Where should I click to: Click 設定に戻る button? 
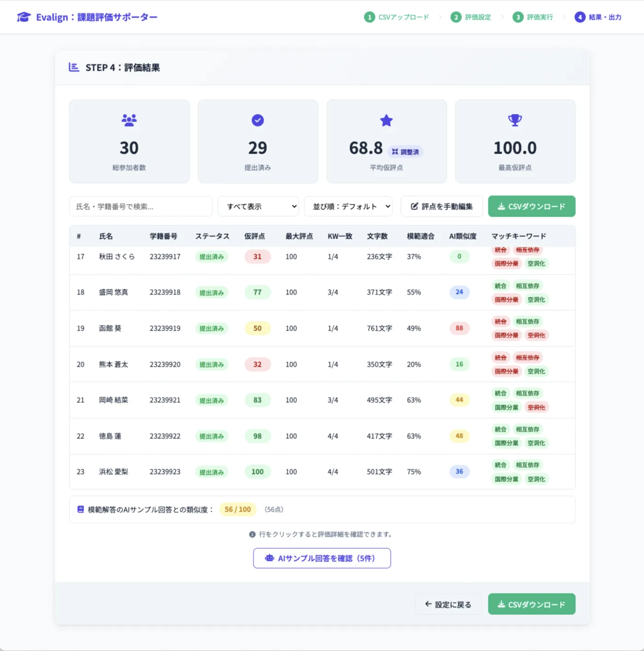pyautogui.click(x=448, y=604)
